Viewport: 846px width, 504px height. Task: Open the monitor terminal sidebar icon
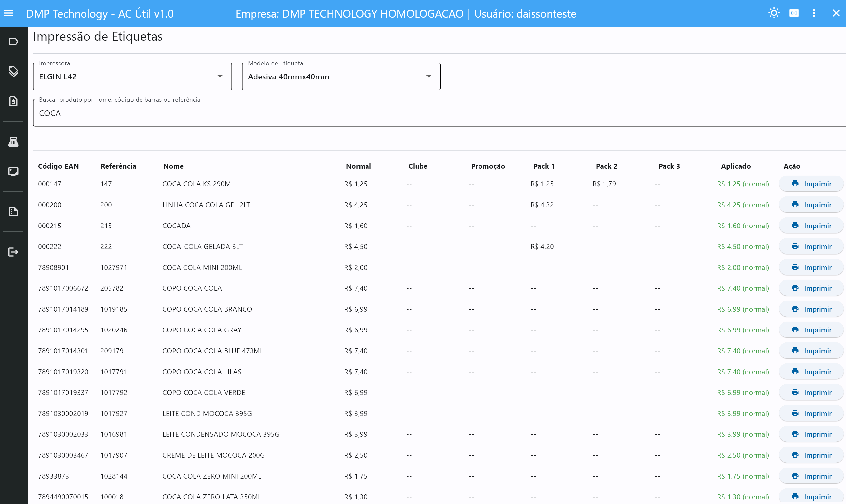tap(13, 172)
